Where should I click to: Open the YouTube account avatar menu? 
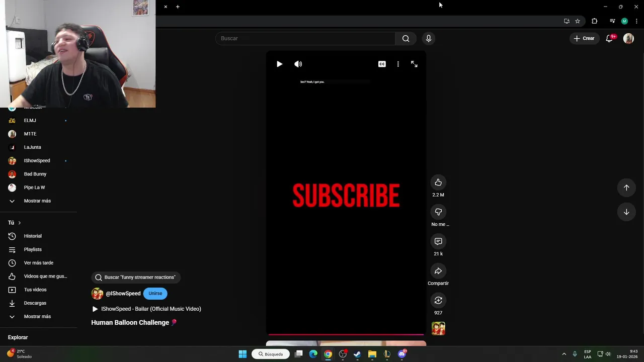click(x=628, y=38)
